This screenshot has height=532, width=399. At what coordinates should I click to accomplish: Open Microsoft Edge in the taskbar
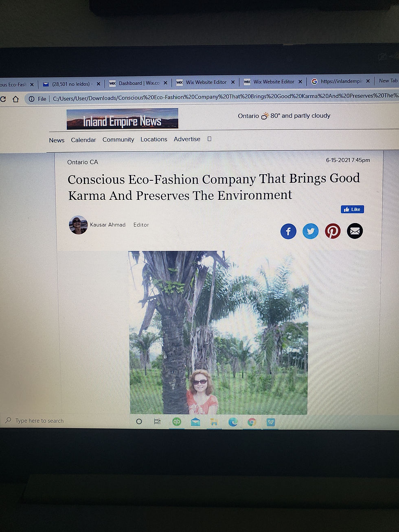[233, 422]
